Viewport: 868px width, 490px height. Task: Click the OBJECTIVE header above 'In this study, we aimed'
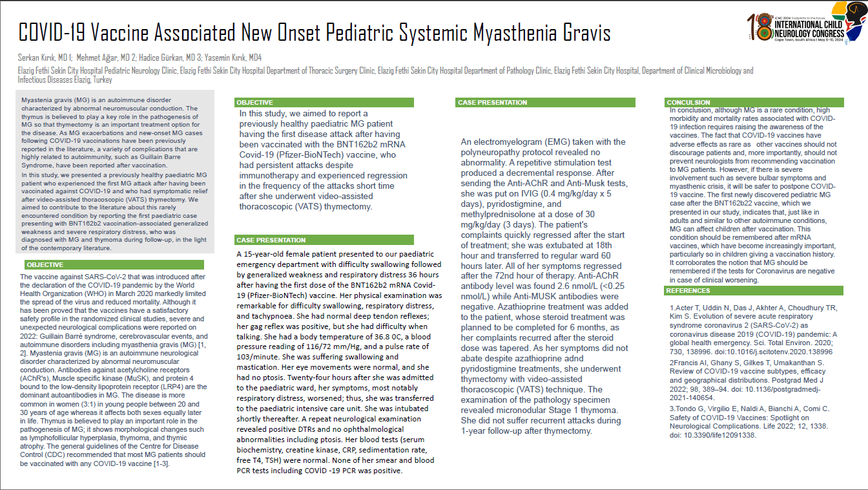tap(324, 103)
